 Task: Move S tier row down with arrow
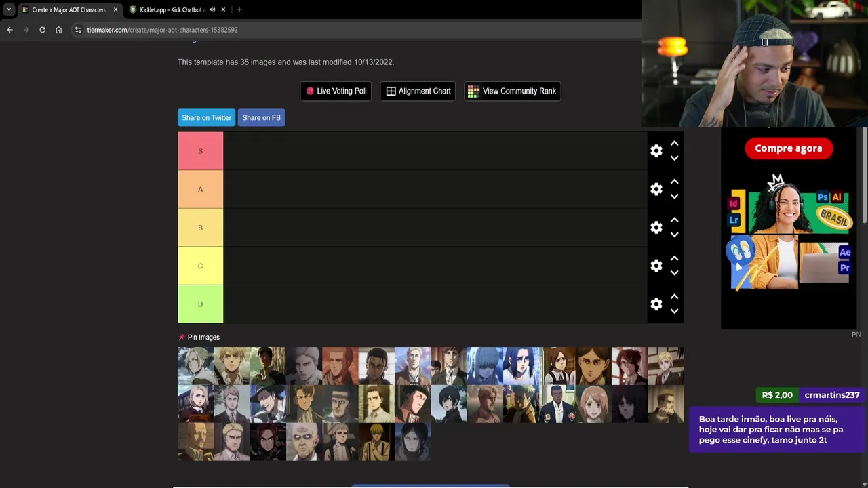[674, 158]
